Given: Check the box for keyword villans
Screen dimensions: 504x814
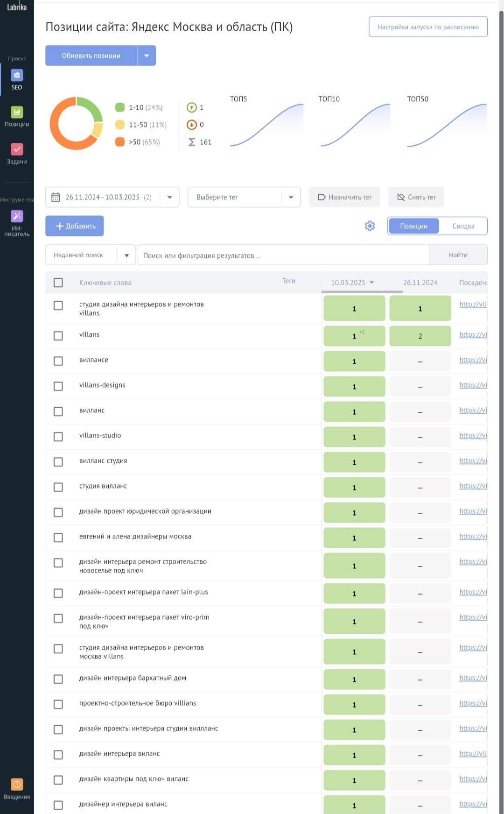Looking at the screenshot, I should 58,336.
